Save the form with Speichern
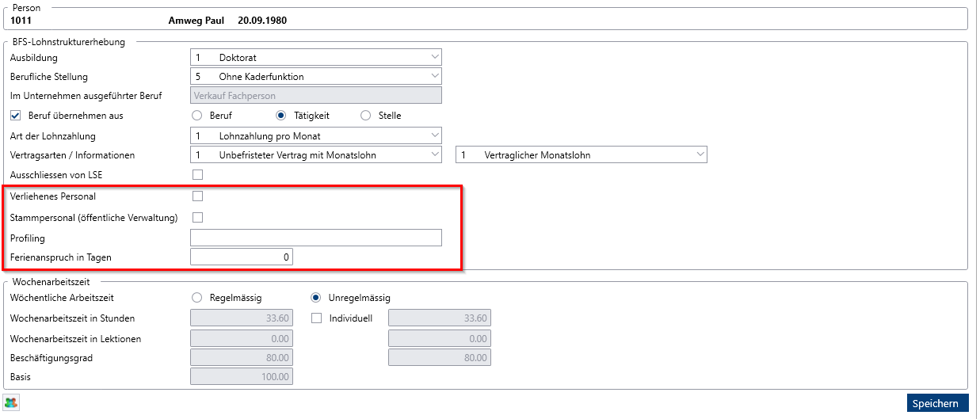The height and width of the screenshot is (419, 980). 938,403
